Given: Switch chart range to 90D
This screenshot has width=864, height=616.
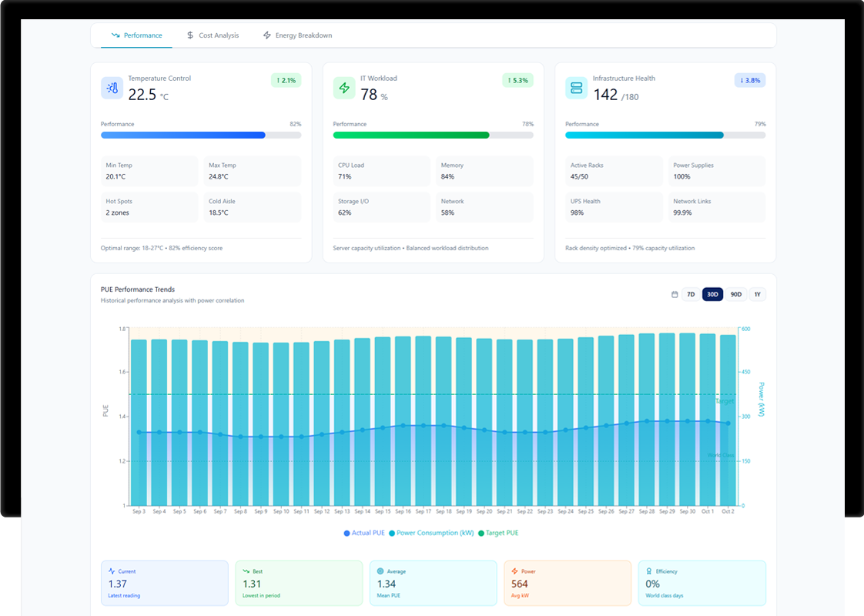Looking at the screenshot, I should pyautogui.click(x=736, y=294).
